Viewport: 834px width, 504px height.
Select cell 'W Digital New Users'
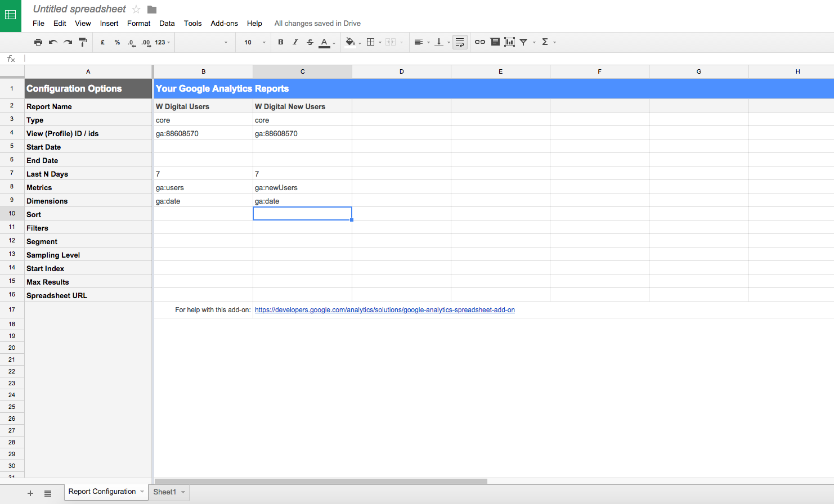tap(303, 106)
